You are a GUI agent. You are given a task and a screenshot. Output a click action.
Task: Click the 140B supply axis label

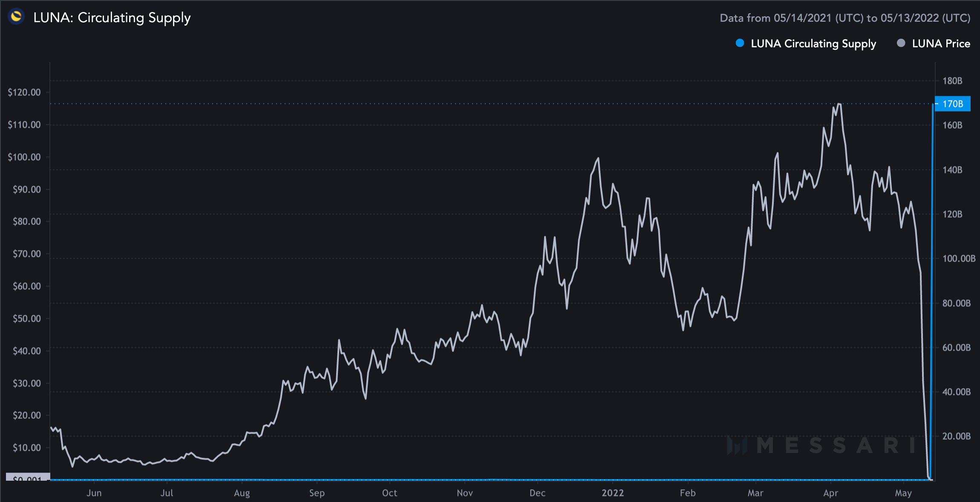(x=952, y=170)
